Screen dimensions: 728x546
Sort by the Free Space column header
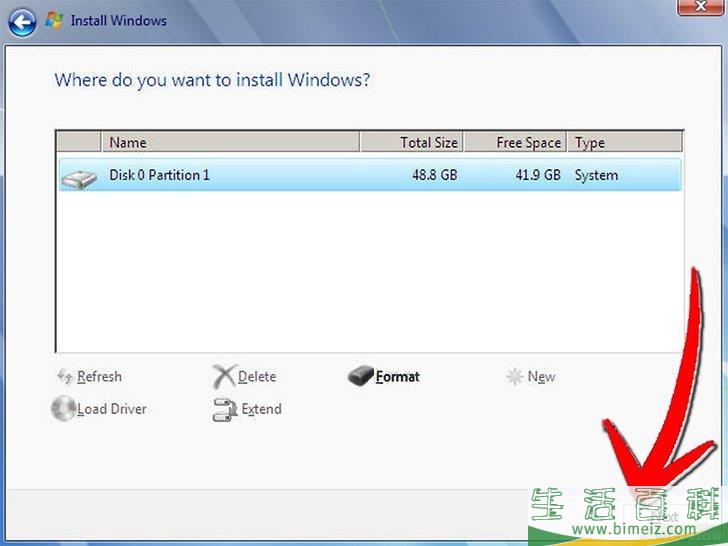coord(515,142)
